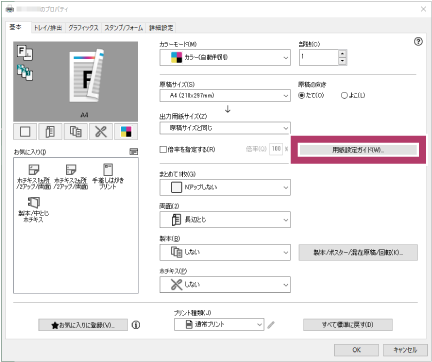Click お気に入りに登録 button
This screenshot has width=432, height=362.
point(83,325)
